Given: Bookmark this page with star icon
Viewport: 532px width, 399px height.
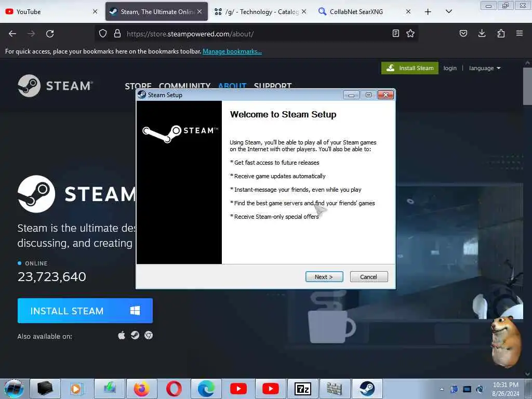Looking at the screenshot, I should (x=410, y=33).
